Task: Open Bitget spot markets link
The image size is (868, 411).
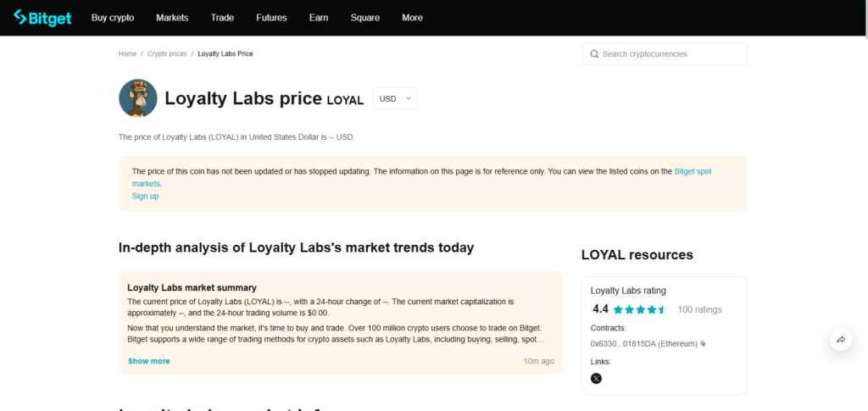Action: point(422,178)
